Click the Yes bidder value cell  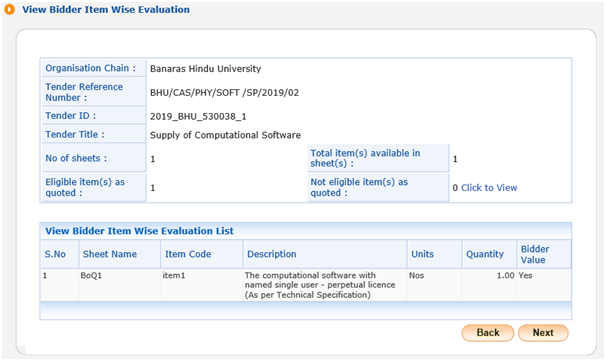525,276
